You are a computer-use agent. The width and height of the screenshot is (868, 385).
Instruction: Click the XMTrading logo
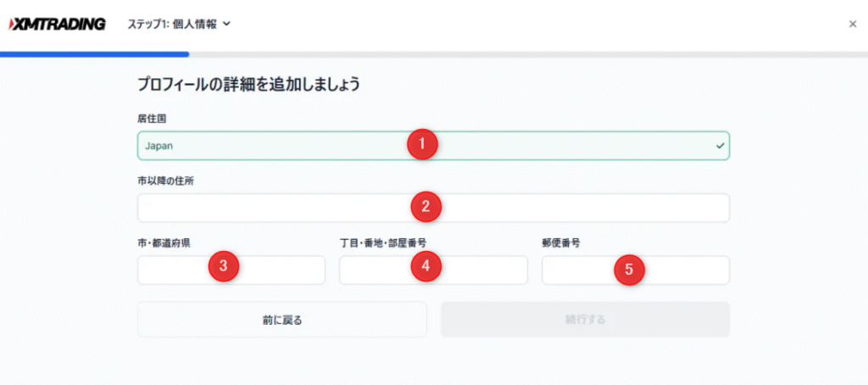tap(58, 24)
